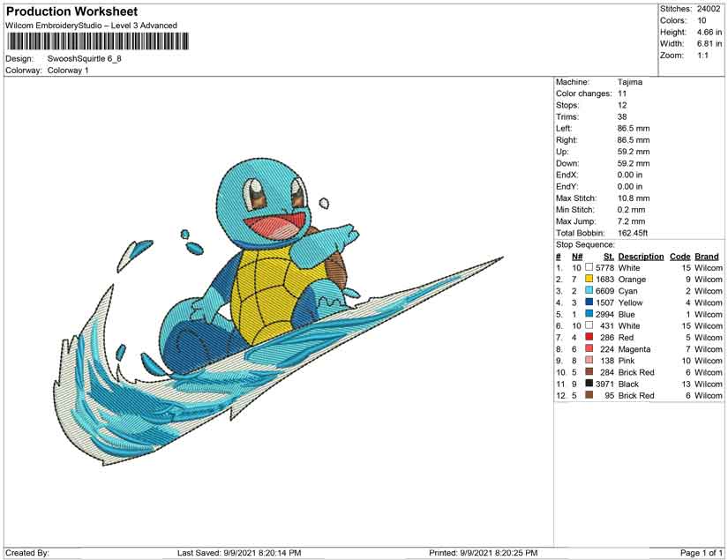Click the 'Production Worksheet' title
This screenshot has height=560, width=728.
point(72,11)
